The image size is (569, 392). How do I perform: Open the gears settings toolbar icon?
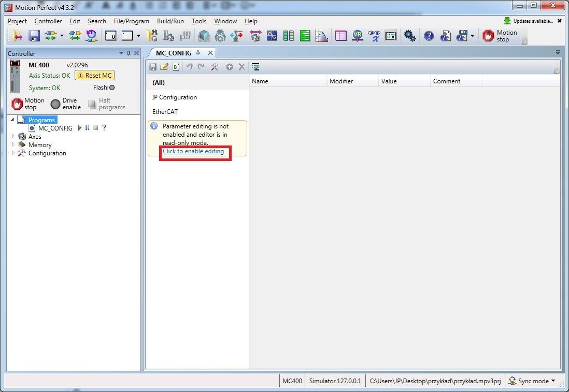point(410,36)
